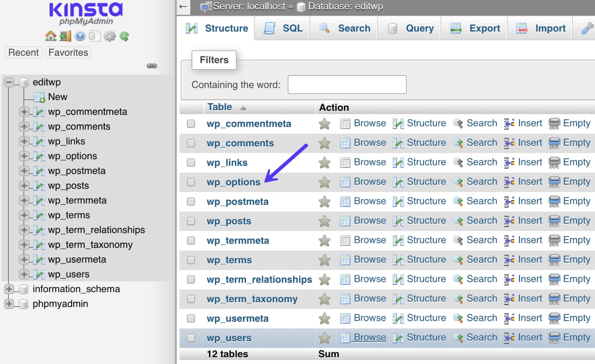Check the wp_users row checkbox
The width and height of the screenshot is (595, 364).
click(191, 338)
